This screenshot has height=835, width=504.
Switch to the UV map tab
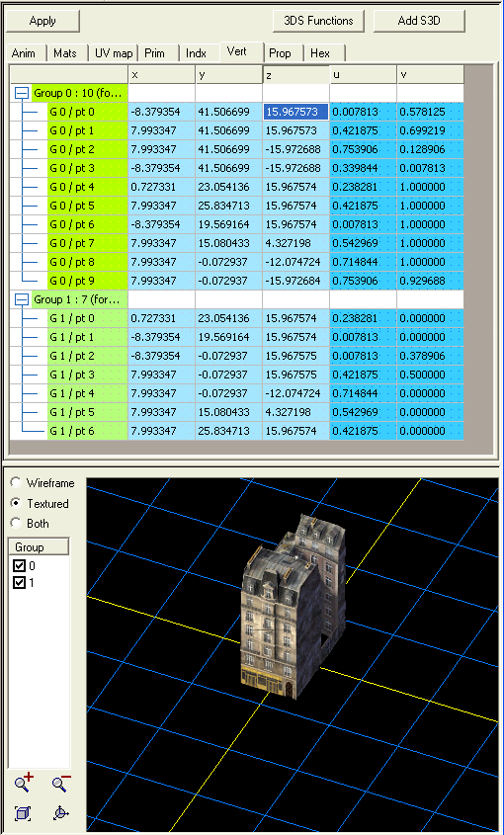point(114,53)
